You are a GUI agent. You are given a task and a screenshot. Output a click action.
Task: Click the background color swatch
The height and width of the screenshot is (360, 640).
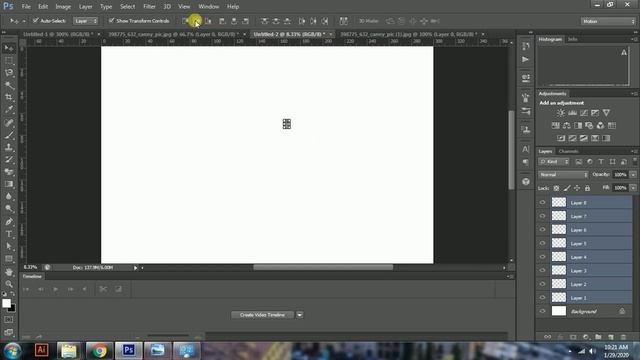[13, 309]
